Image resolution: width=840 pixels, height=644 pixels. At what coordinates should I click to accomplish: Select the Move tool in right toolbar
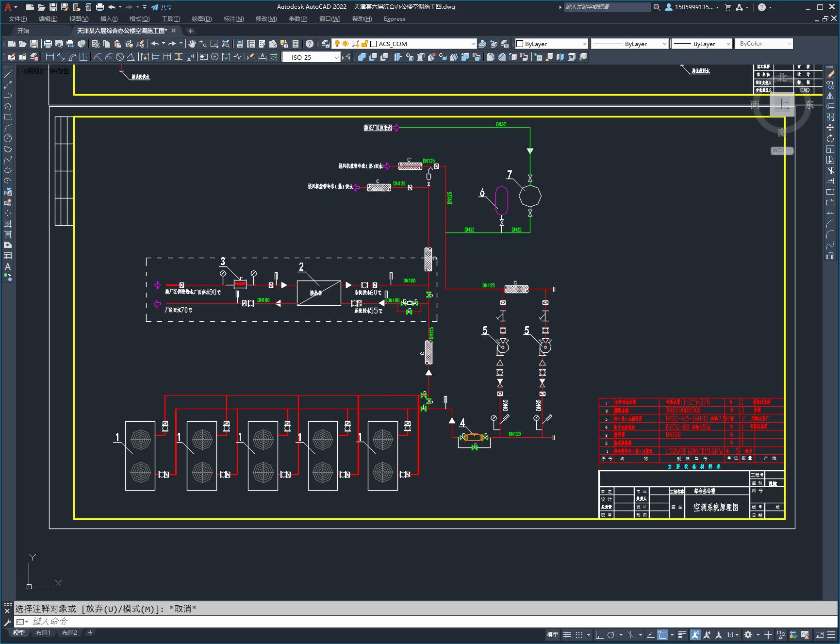click(x=830, y=128)
